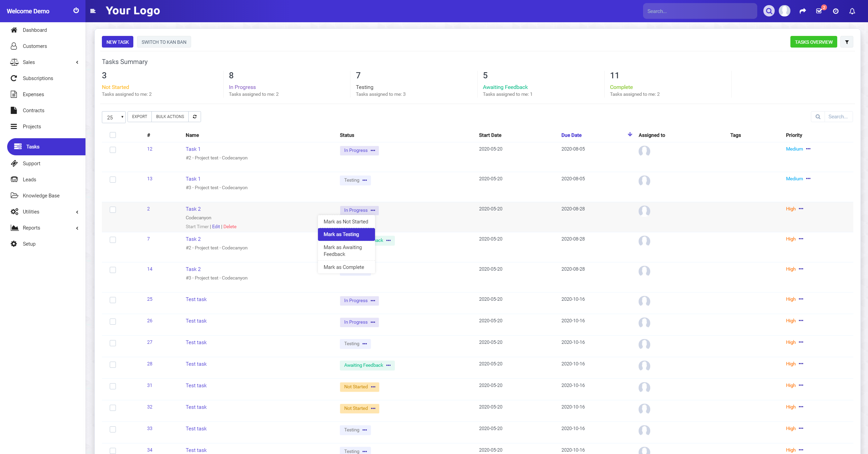Click the table reload refresh icon

click(x=195, y=117)
